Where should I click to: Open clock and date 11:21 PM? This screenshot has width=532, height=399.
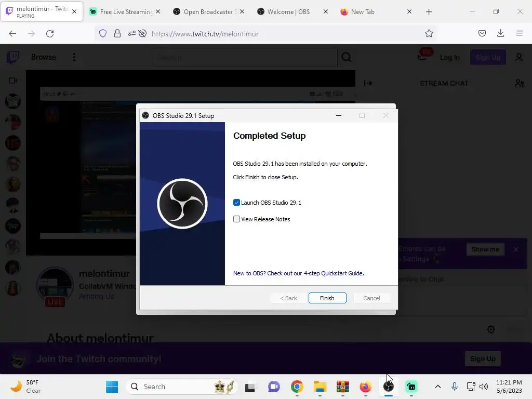pos(509,387)
